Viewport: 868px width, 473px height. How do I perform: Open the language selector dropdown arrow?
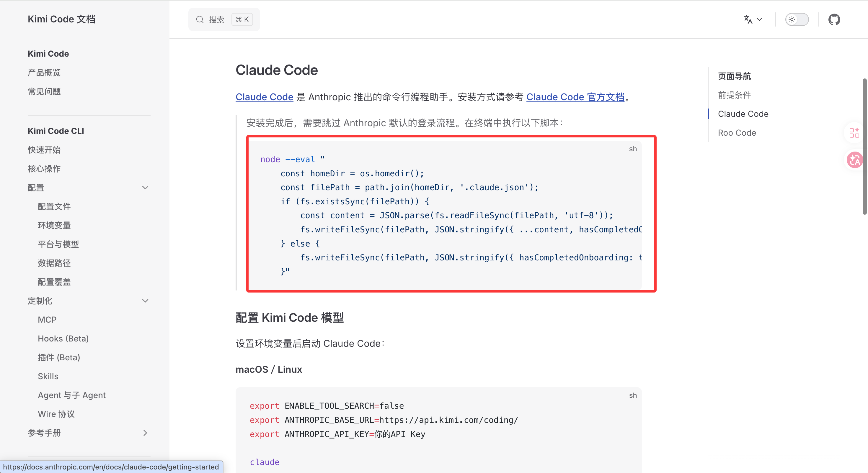(759, 19)
